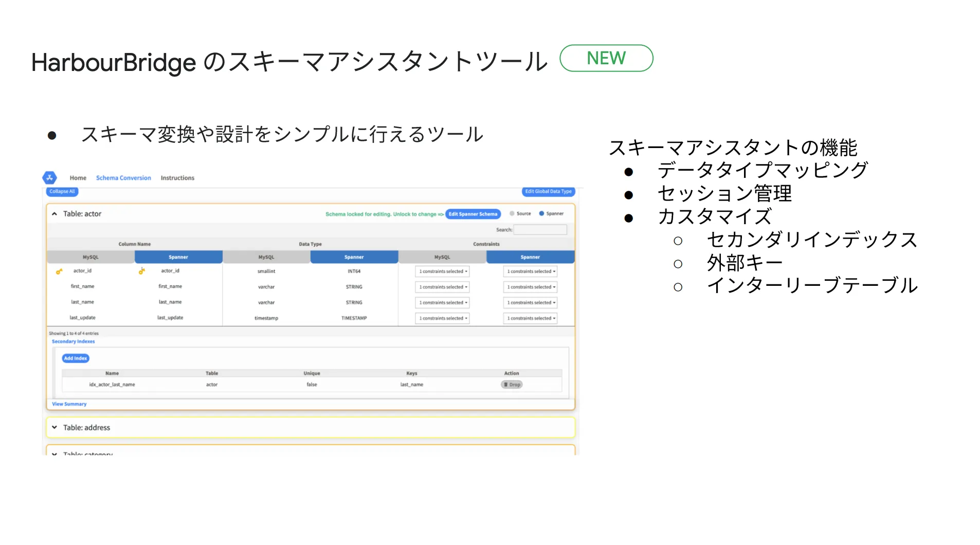Screen dimensions: 980x545
Task: Click the 'INT64' data type cell
Action: [x=354, y=271]
